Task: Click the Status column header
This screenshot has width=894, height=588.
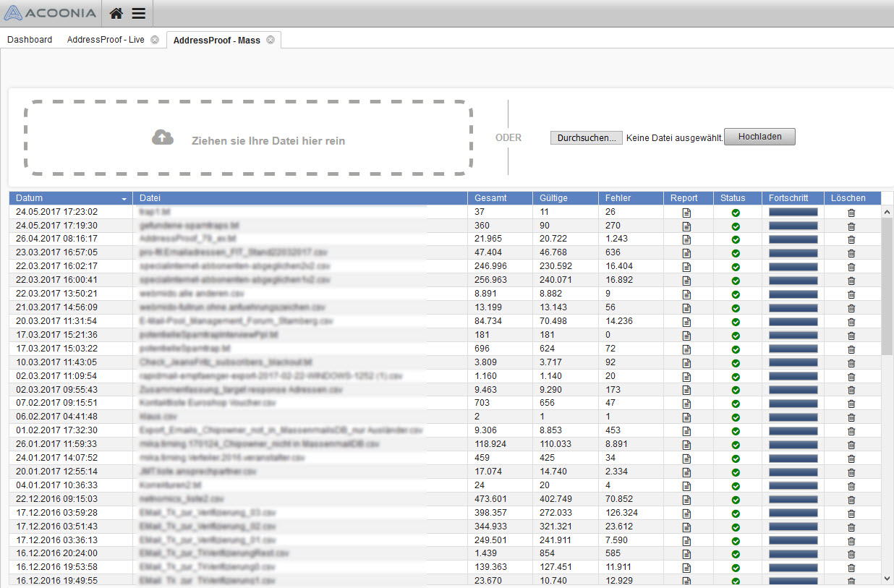Action: 738,198
